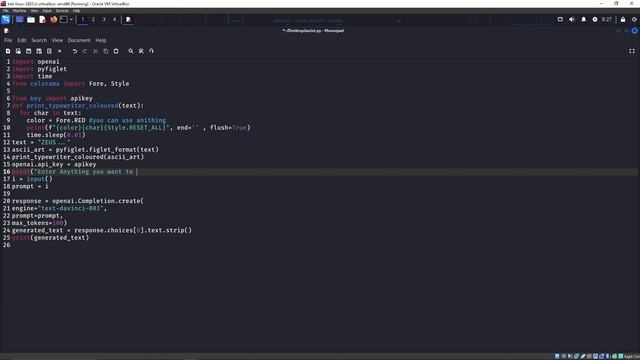Close the document with toolbar X icon

tap(60, 51)
